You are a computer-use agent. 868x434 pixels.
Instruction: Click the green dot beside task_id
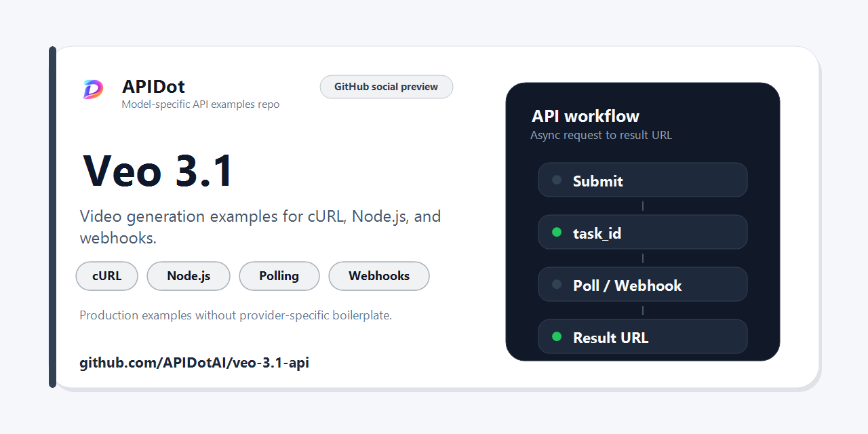coord(557,232)
